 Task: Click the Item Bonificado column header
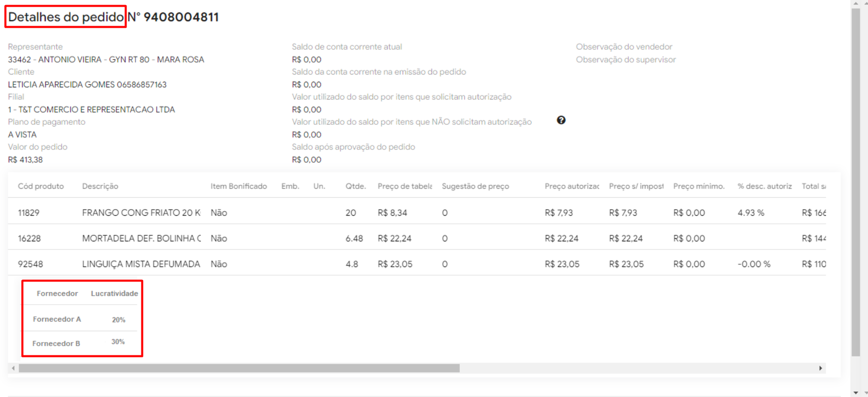pyautogui.click(x=239, y=186)
